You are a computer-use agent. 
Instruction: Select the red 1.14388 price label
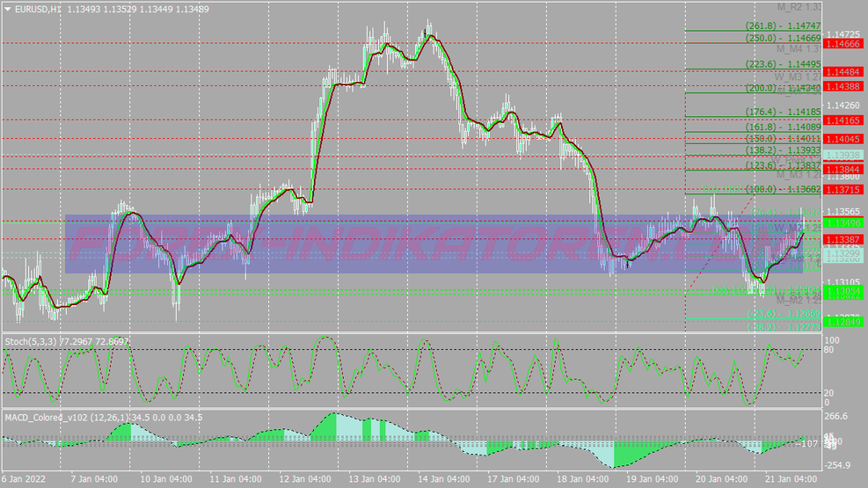tap(843, 86)
